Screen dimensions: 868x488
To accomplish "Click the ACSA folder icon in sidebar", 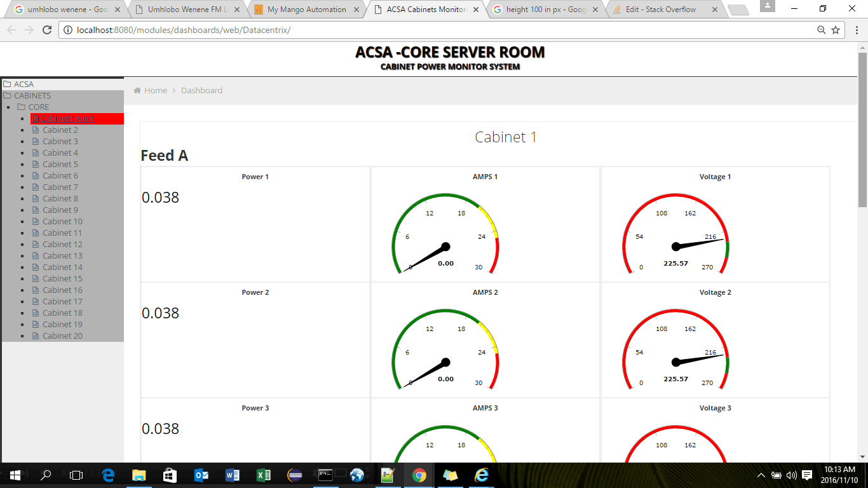I will click(7, 84).
